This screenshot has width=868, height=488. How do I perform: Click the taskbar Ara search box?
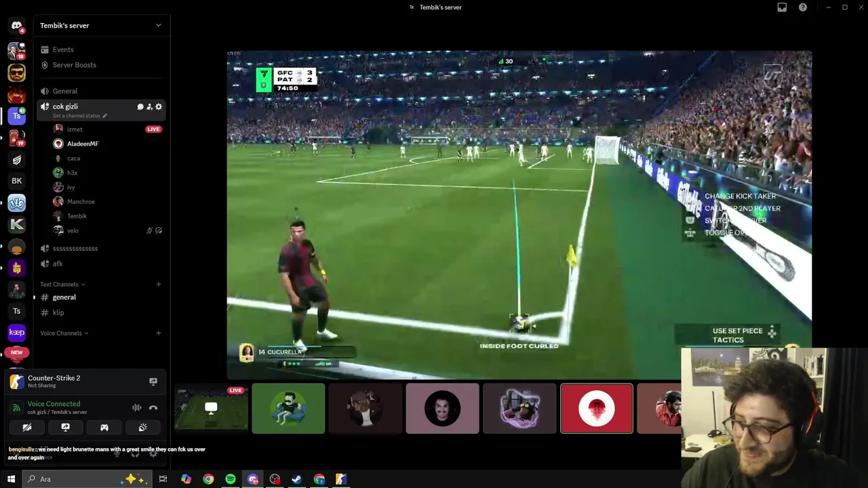click(86, 479)
